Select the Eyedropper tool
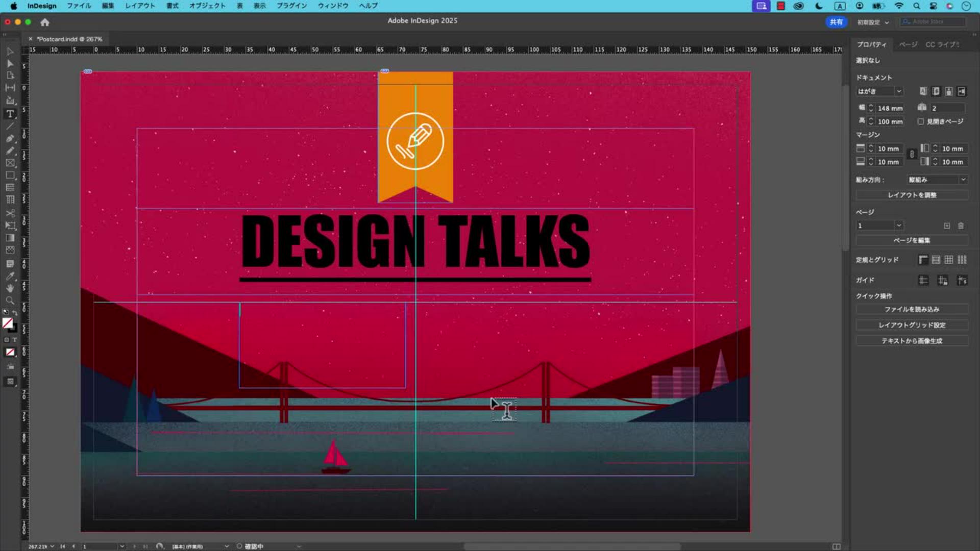 coord(10,276)
